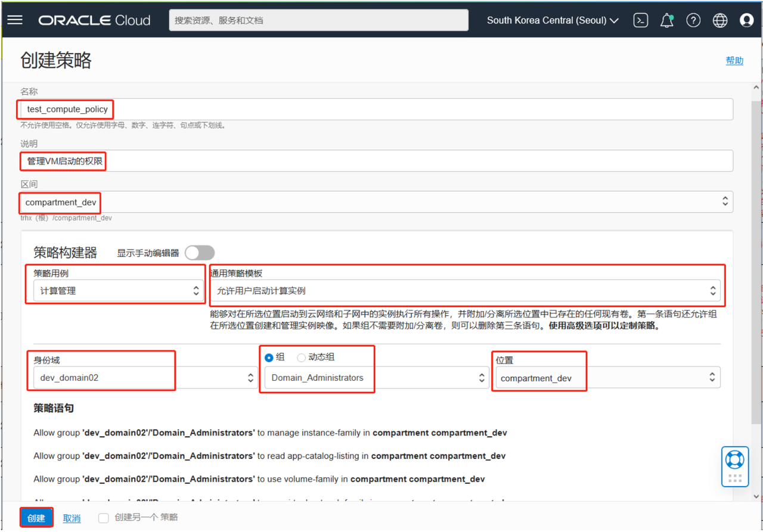This screenshot has height=532, width=763.
Task: Click the dotted grip under the lifebuoy widget
Action: click(x=734, y=478)
